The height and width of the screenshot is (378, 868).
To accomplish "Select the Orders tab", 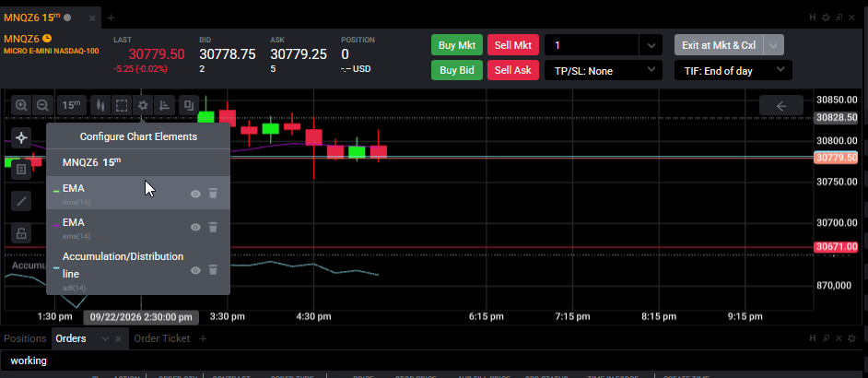I will [x=71, y=338].
